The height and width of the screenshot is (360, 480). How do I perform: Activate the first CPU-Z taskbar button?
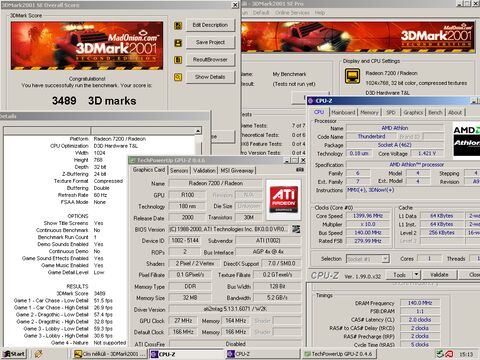point(187,354)
